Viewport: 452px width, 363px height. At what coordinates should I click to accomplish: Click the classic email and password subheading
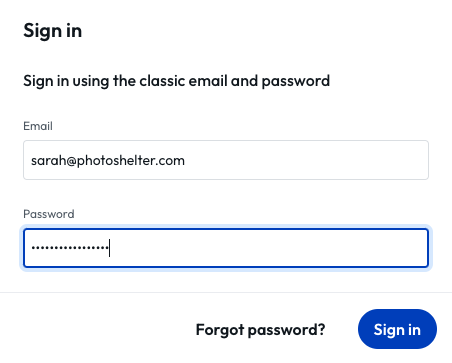click(x=176, y=81)
